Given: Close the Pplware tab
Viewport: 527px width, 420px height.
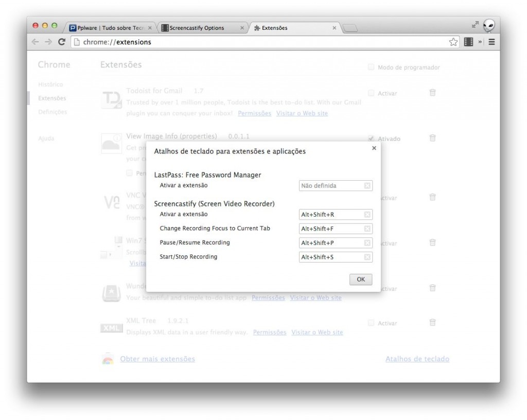Looking at the screenshot, I should [x=150, y=28].
